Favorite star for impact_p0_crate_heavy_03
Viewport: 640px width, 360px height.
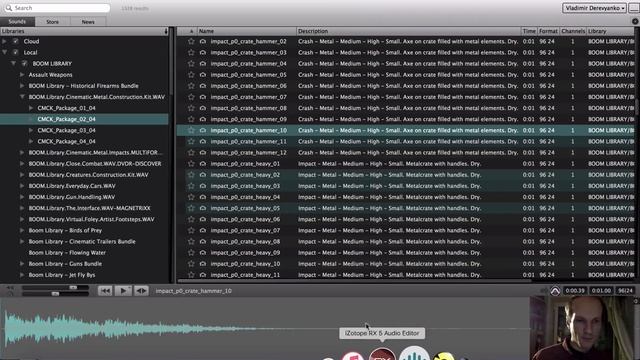coord(191,186)
